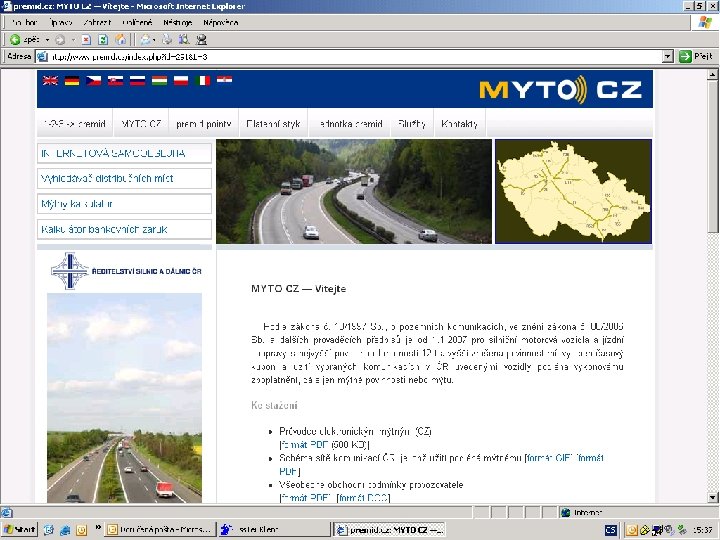Click the Print icon in toolbar
The height and width of the screenshot is (540, 720).
tap(167, 40)
